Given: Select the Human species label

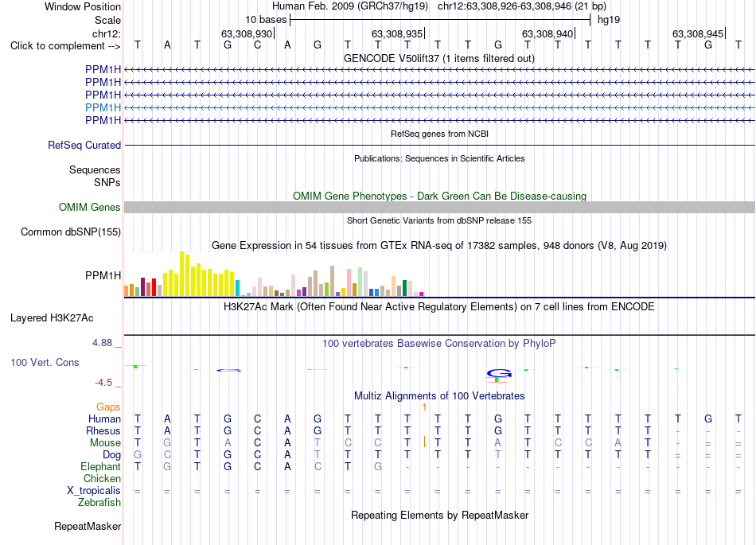Looking at the screenshot, I should (x=104, y=418).
